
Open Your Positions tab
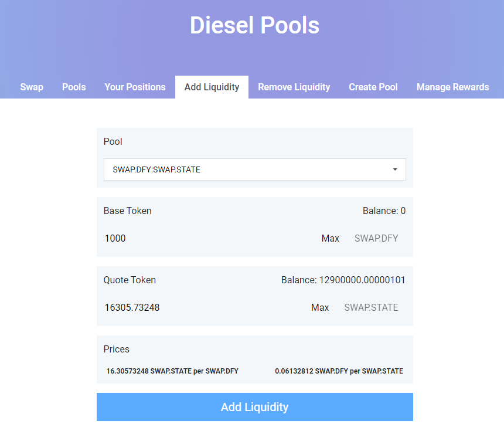(x=135, y=87)
